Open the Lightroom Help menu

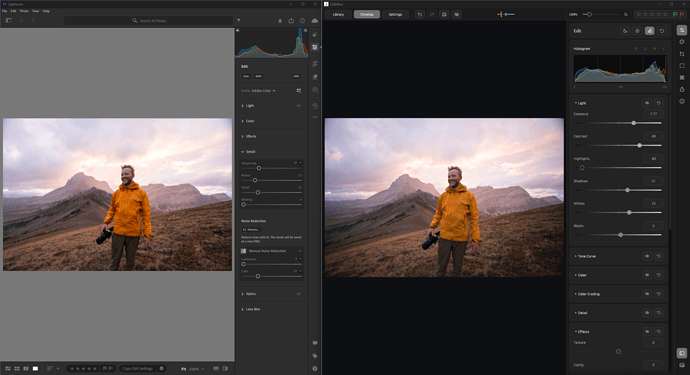[x=46, y=11]
